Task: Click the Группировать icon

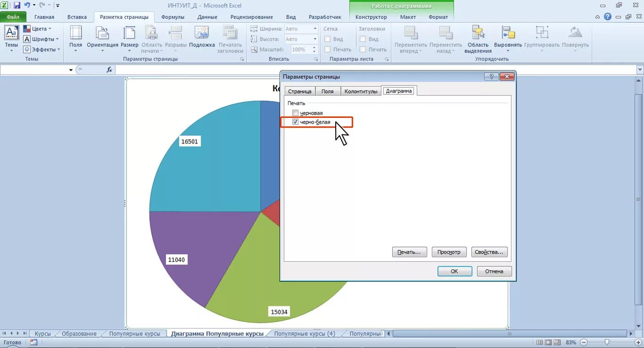Action: pyautogui.click(x=541, y=39)
